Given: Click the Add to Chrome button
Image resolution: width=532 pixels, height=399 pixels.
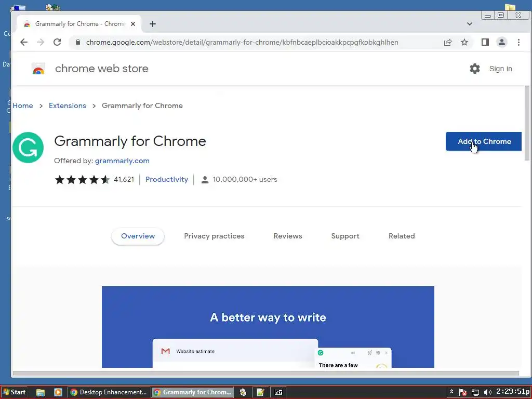Looking at the screenshot, I should point(484,141).
